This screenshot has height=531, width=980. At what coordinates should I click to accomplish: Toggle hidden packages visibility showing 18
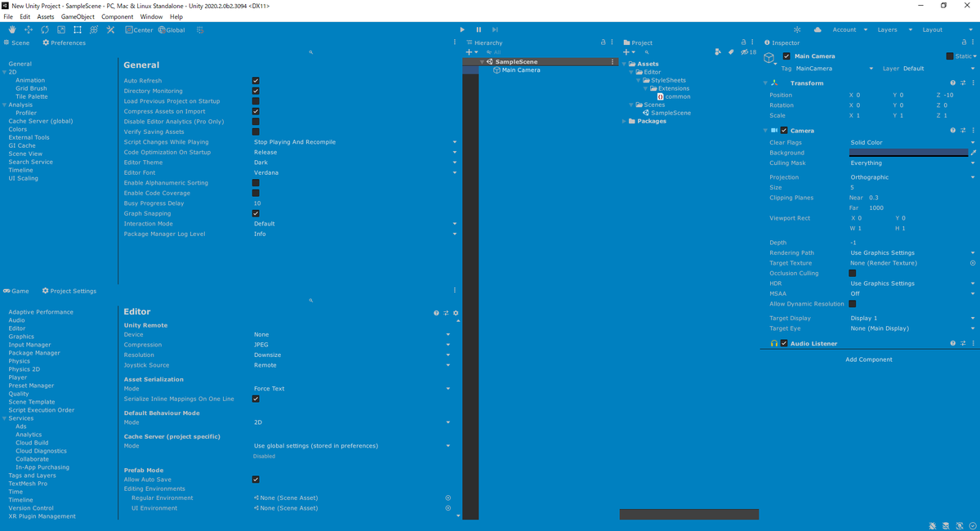pyautogui.click(x=748, y=51)
